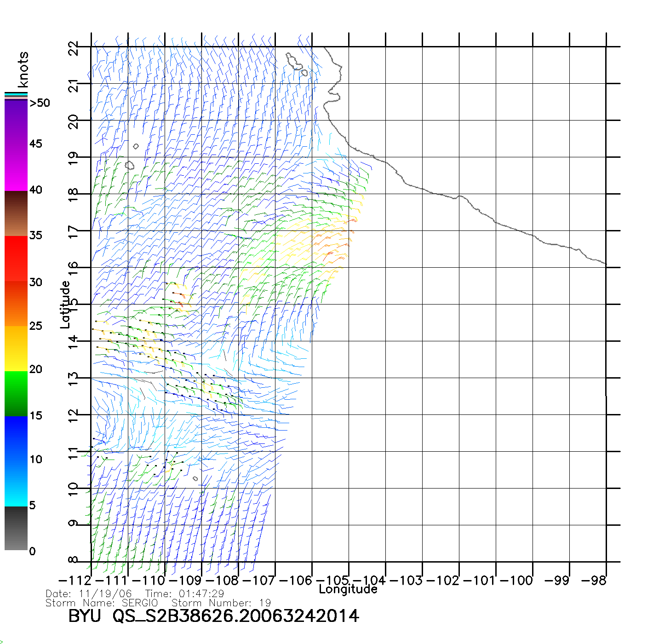Click the Latitude axis title

(65, 305)
